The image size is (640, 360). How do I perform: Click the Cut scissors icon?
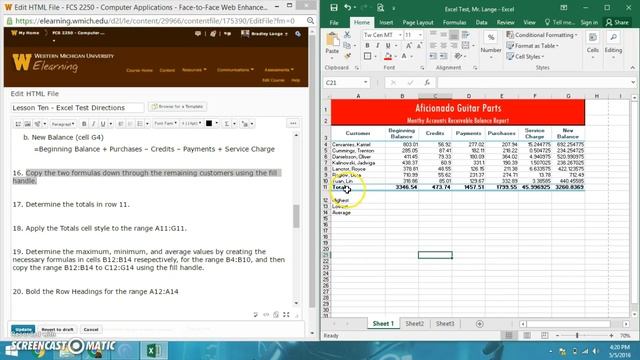[x=347, y=35]
